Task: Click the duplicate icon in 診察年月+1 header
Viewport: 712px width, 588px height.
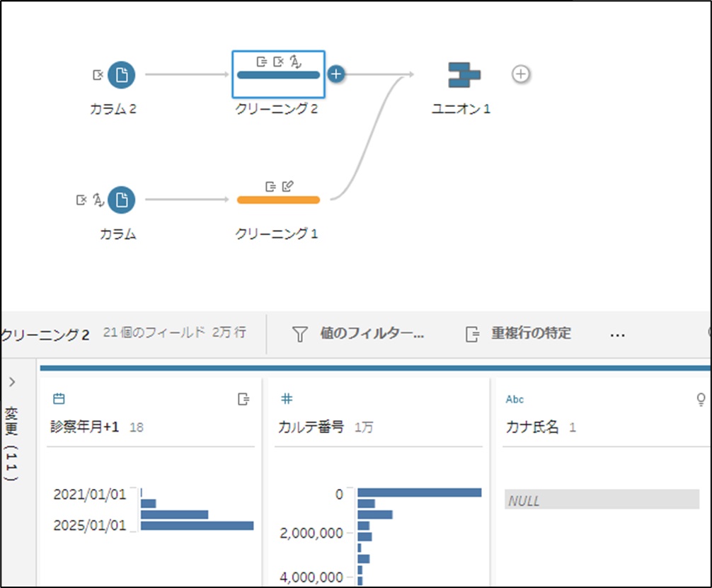Action: [243, 400]
